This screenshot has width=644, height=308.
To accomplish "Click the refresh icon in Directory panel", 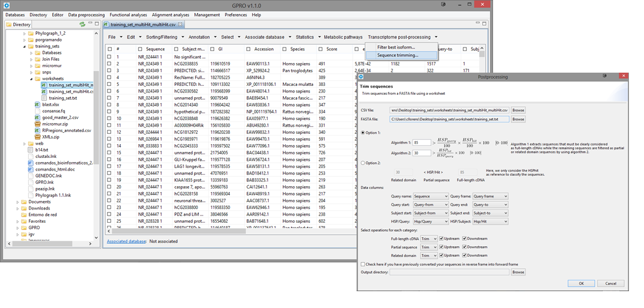I will pos(82,25).
